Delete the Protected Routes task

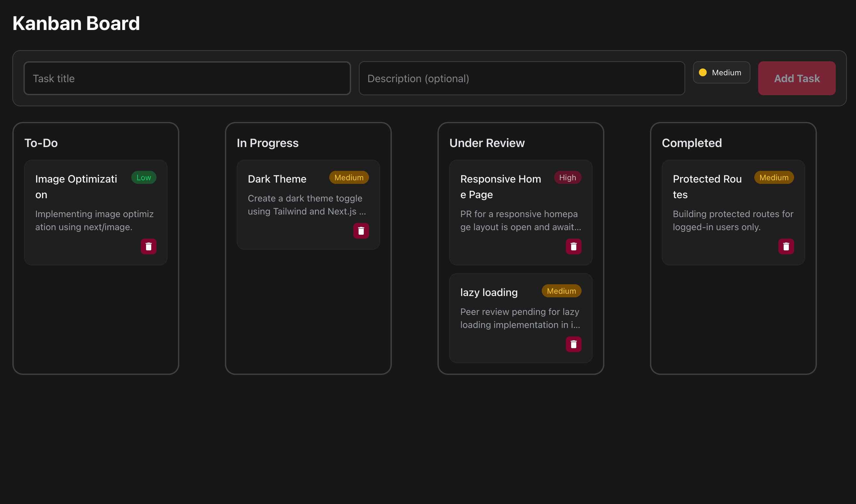tap(786, 246)
